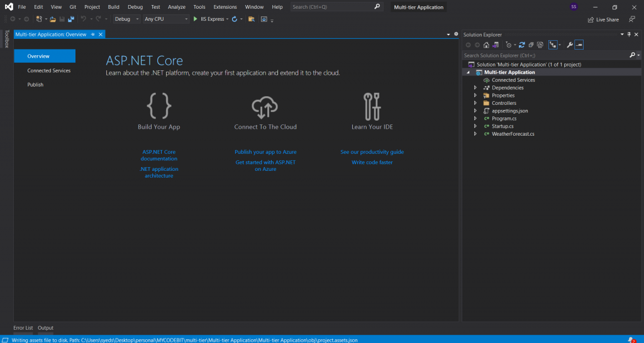The image size is (644, 343).
Task: Open .NET application architecture link
Action: (x=159, y=172)
